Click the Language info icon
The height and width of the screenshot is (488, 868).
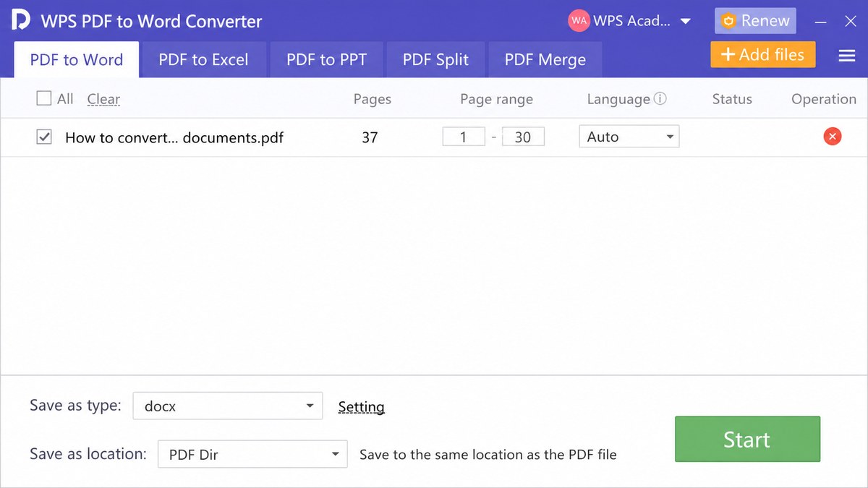660,99
